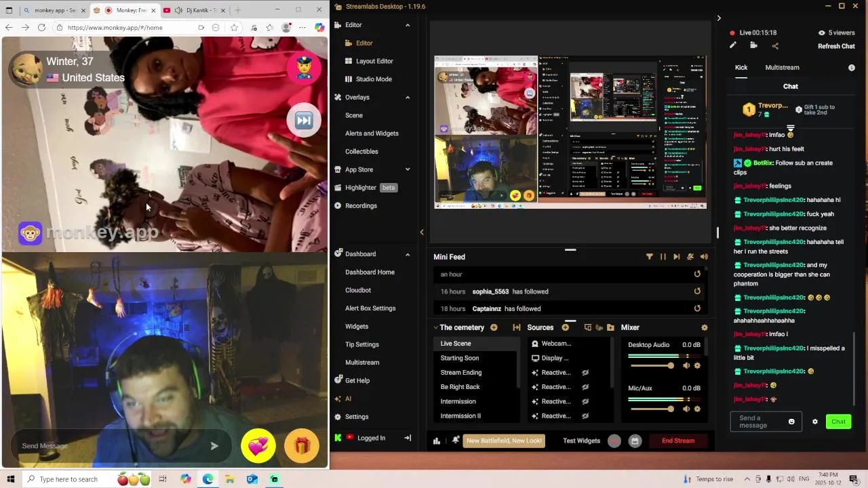Show the third hidden Reactive source
This screenshot has width=868, height=488.
point(585,401)
